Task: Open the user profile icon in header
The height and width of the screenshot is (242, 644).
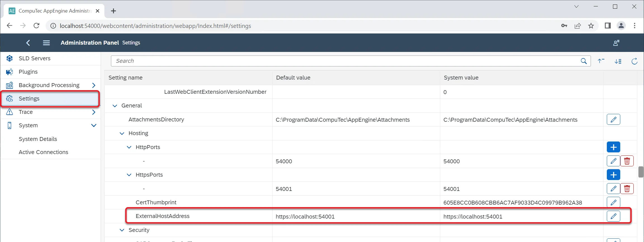Action: [x=616, y=43]
